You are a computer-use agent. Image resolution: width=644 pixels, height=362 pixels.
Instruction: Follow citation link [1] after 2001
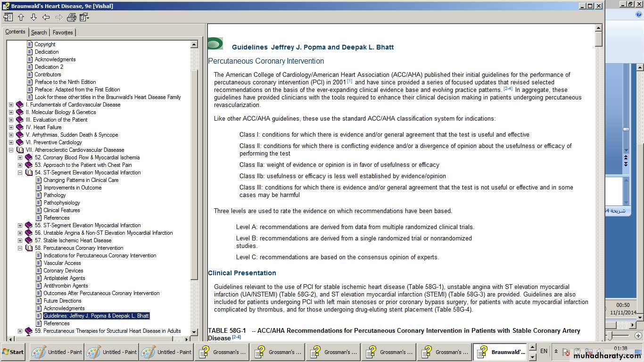(x=349, y=81)
